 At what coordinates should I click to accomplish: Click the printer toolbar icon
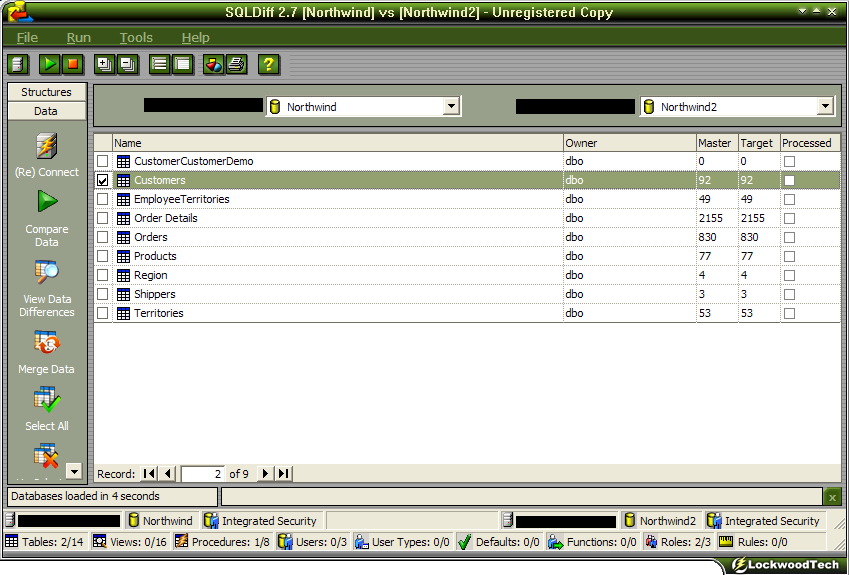(x=237, y=64)
